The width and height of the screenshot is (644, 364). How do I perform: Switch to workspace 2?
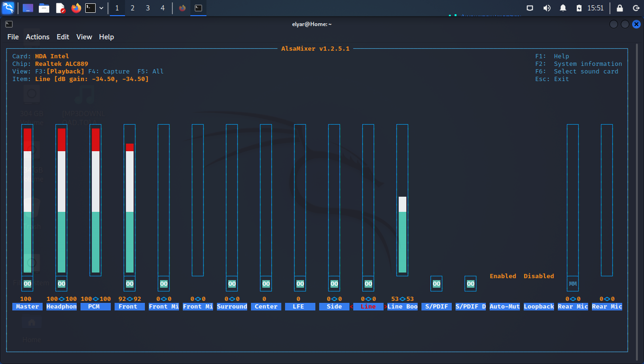(x=132, y=8)
